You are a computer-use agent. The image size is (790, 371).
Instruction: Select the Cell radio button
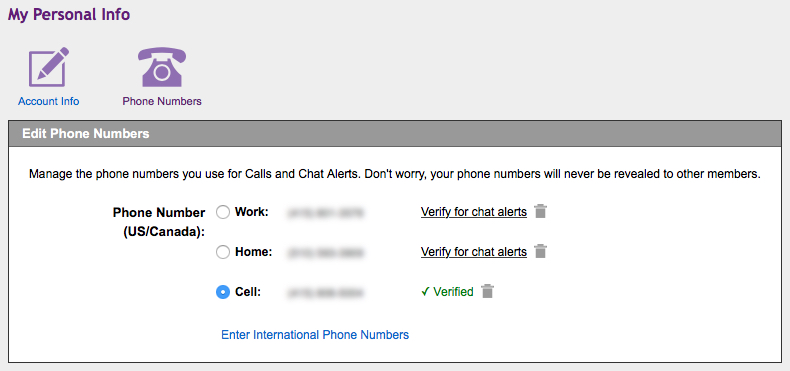click(x=223, y=292)
